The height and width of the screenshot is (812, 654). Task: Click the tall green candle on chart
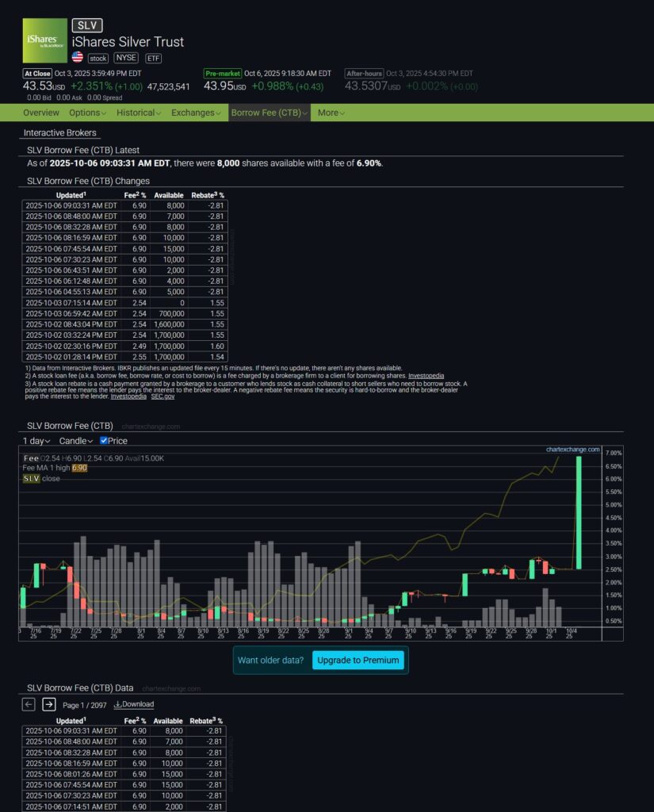pyautogui.click(x=579, y=512)
